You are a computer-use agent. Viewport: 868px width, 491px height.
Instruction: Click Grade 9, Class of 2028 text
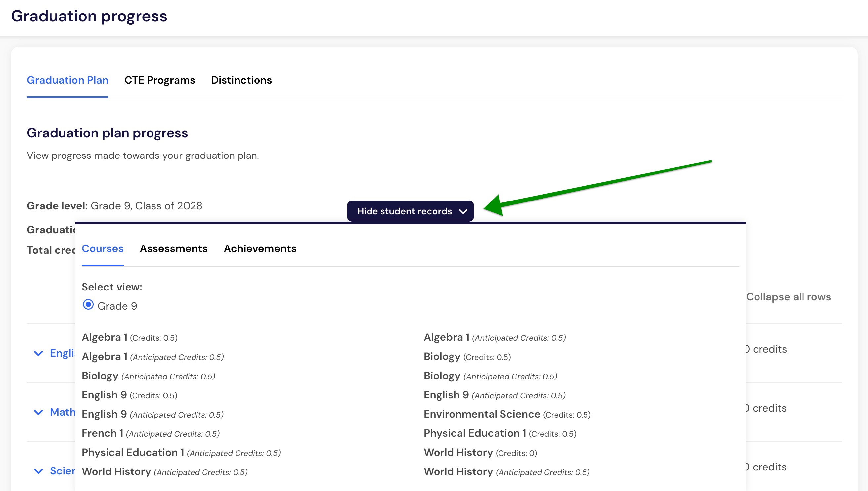click(x=146, y=206)
